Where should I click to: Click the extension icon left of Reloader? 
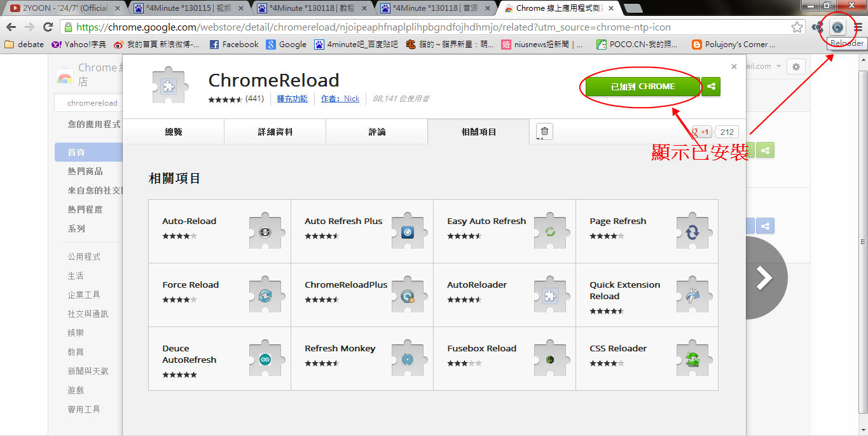point(817,27)
